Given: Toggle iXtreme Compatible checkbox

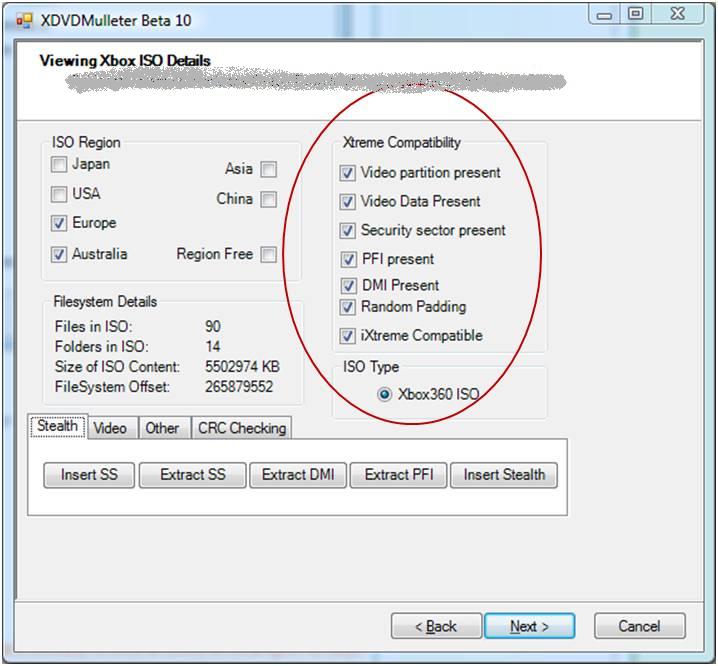Looking at the screenshot, I should [x=348, y=336].
